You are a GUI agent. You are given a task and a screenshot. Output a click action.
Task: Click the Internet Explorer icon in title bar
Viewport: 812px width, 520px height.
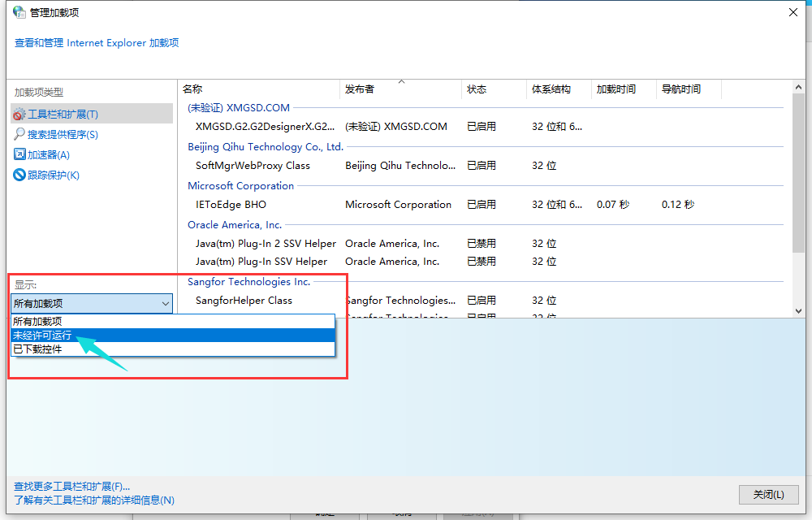[19, 12]
